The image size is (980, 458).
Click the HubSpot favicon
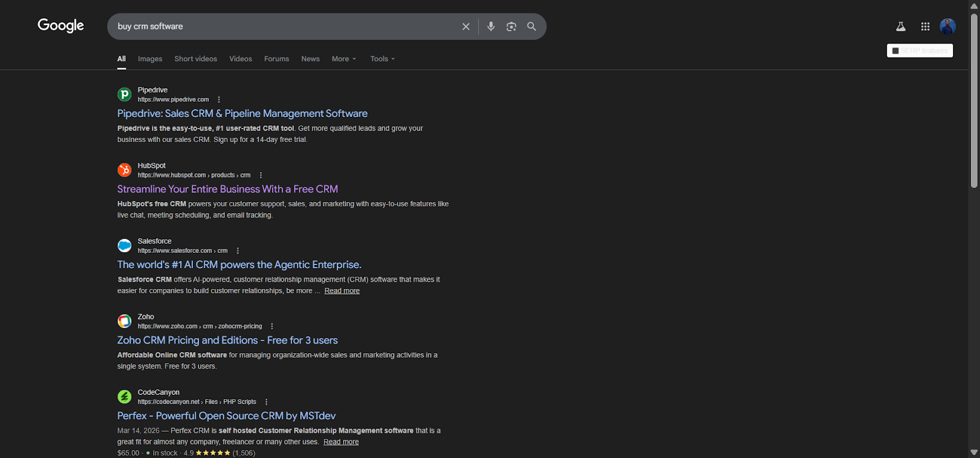pyautogui.click(x=124, y=170)
